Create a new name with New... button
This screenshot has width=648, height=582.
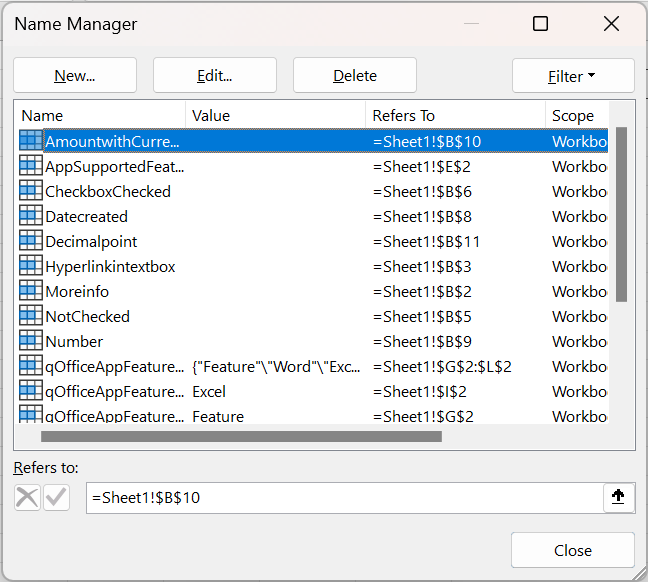tap(75, 75)
